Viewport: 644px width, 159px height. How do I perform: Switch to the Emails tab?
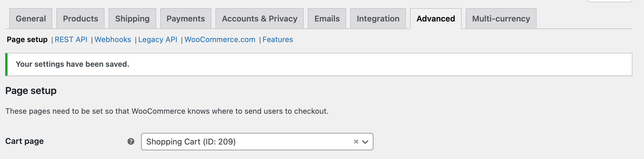(x=327, y=19)
